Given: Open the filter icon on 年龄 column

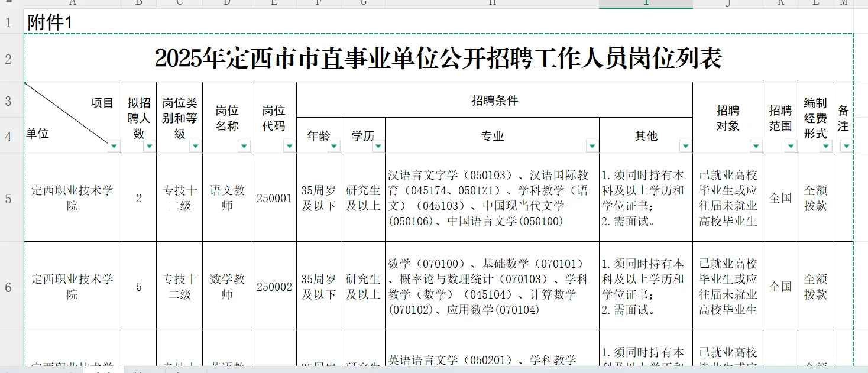Looking at the screenshot, I should pos(334,146).
